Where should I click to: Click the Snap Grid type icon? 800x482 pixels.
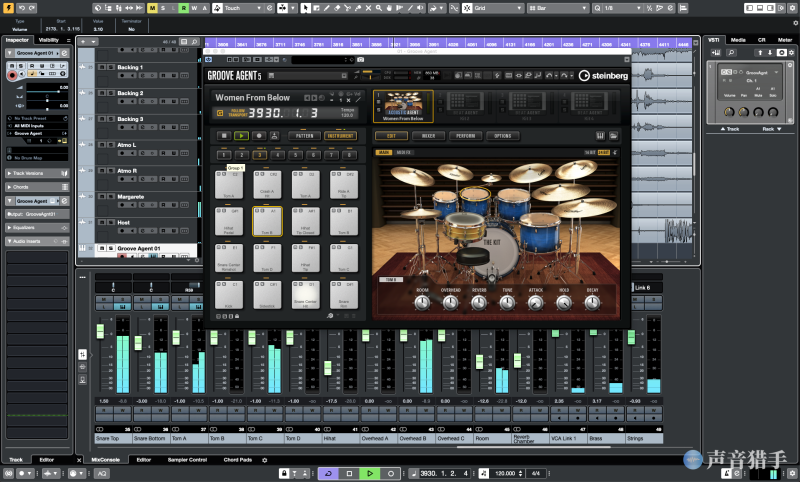tap(467, 8)
